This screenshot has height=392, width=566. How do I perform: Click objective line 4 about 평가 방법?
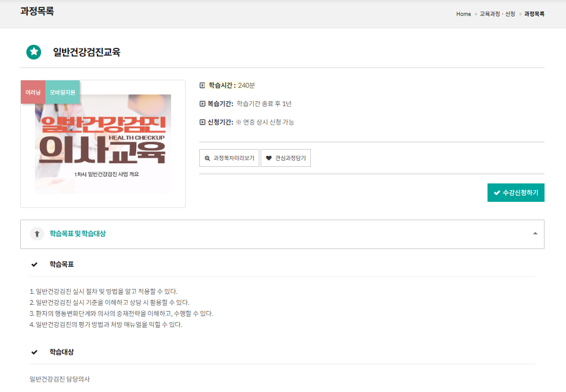105,325
